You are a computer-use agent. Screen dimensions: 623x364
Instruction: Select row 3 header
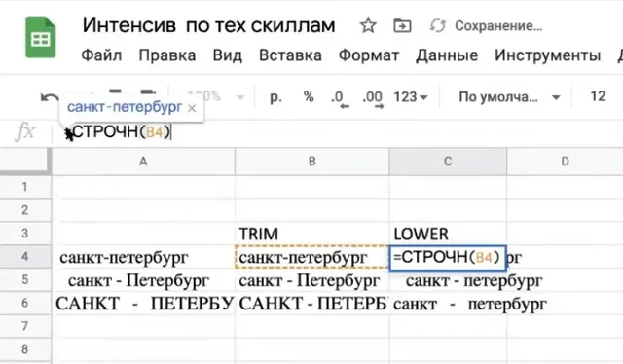(x=25, y=233)
